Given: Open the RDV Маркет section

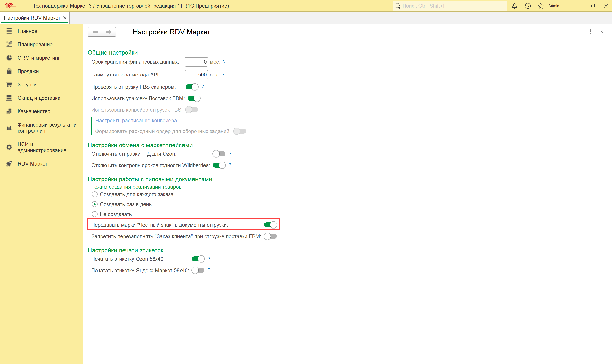Looking at the screenshot, I should point(32,164).
